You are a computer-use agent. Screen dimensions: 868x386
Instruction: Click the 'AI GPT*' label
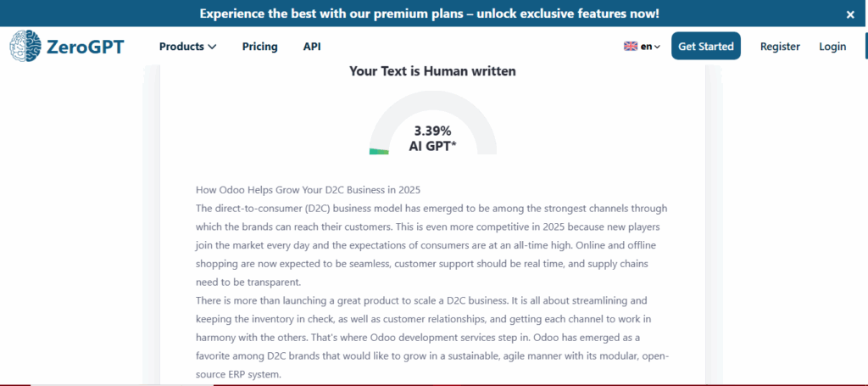coord(432,146)
